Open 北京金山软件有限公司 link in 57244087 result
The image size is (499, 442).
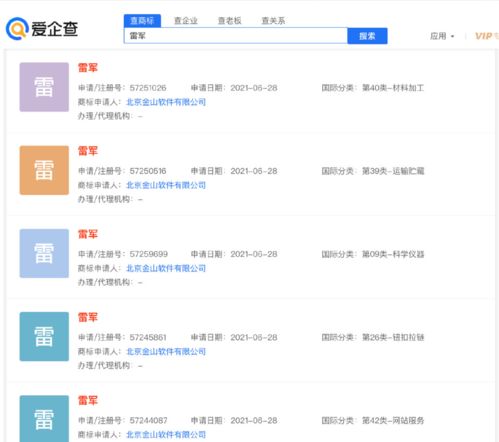click(166, 435)
